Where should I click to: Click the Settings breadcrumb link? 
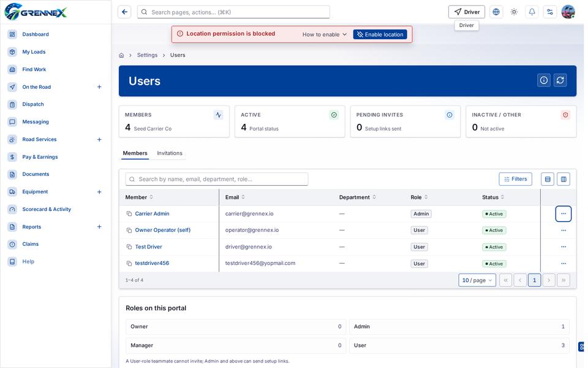(147, 55)
